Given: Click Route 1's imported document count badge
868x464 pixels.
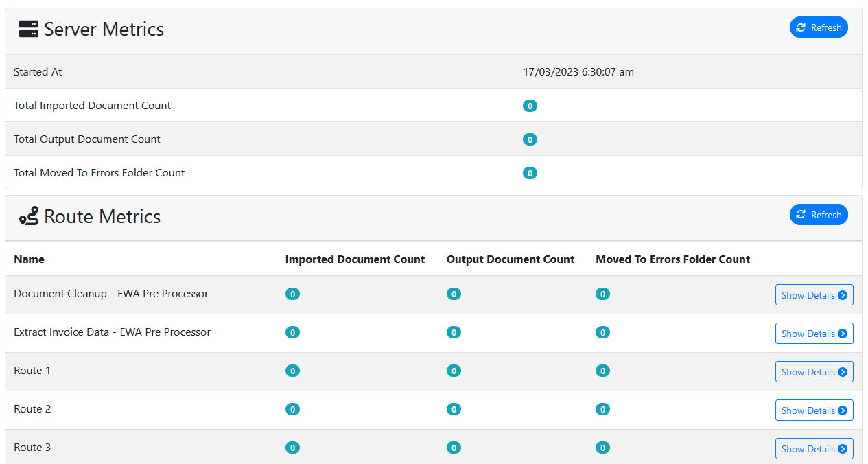Looking at the screenshot, I should coord(292,371).
